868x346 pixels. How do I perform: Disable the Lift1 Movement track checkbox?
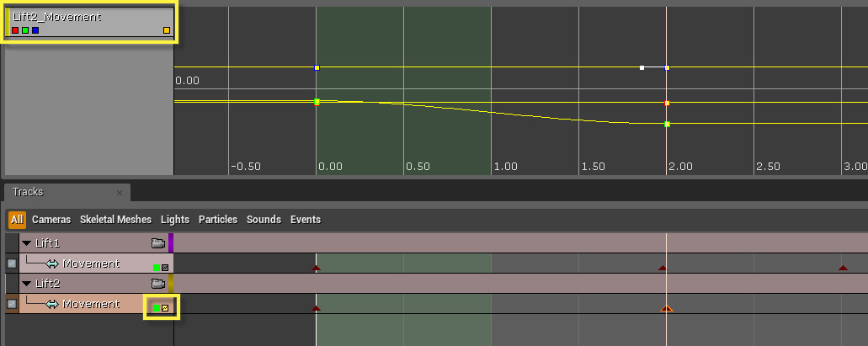coord(12,263)
